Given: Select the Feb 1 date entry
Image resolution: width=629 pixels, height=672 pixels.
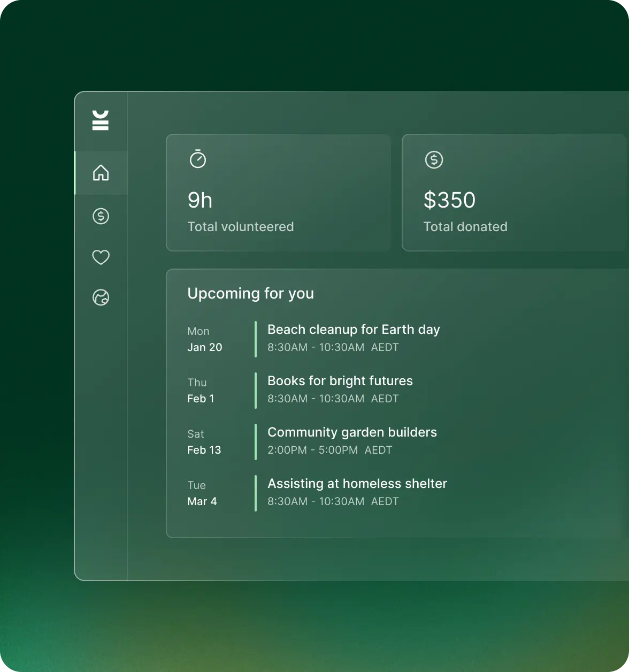Looking at the screenshot, I should click(x=201, y=399).
